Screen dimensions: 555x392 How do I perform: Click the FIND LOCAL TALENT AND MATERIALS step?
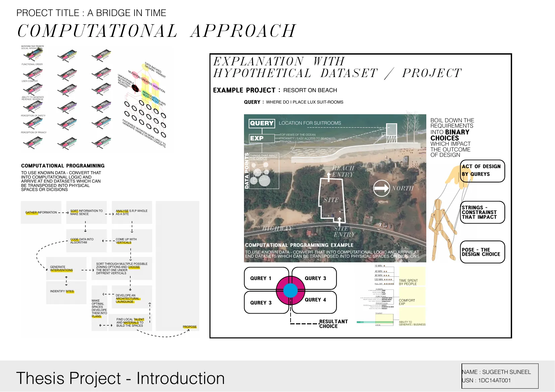point(130,322)
